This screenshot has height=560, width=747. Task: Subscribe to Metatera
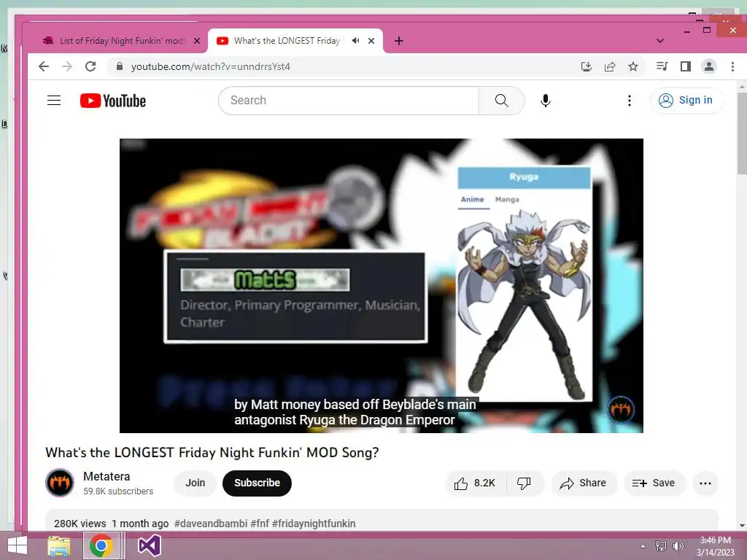[257, 483]
